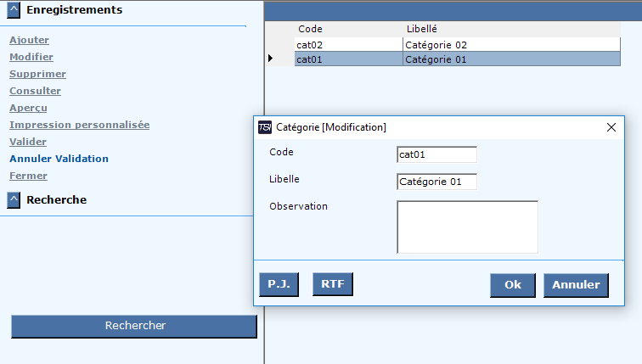Open Aperçu from the side panel
The width and height of the screenshot is (642, 364).
(x=28, y=108)
